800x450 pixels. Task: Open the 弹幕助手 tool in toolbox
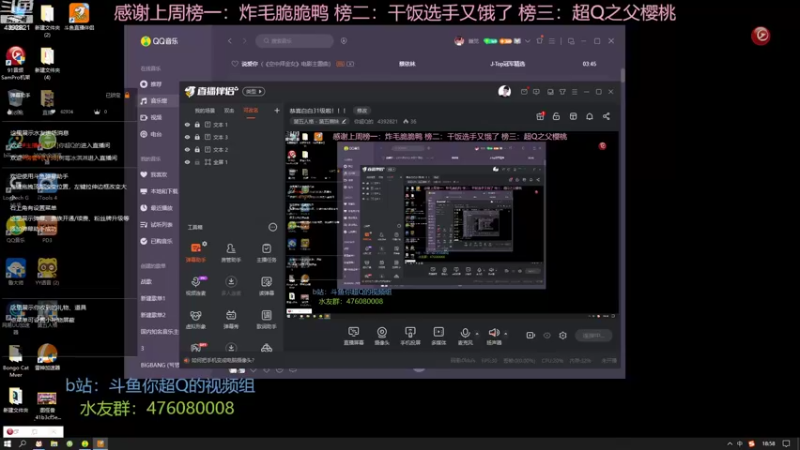click(x=196, y=252)
